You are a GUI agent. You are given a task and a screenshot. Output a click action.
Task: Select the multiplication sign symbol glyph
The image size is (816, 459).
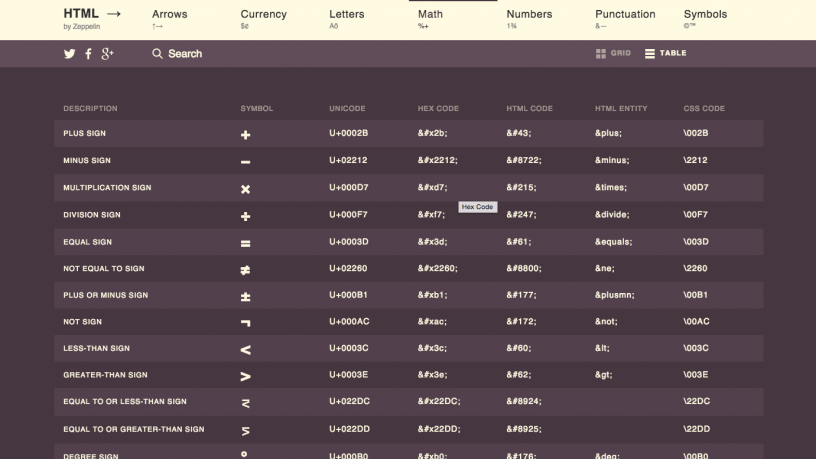coord(246,188)
